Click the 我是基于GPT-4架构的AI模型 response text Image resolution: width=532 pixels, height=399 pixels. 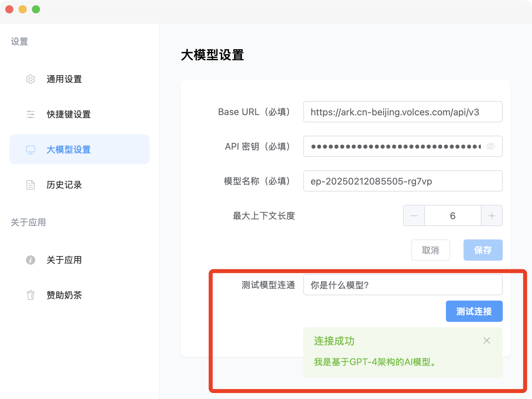click(x=375, y=362)
